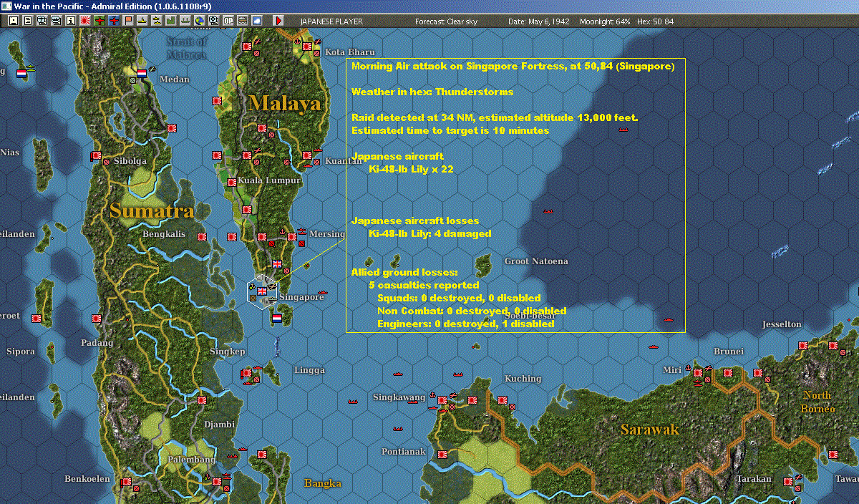The image size is (859, 504).
Task: Click the brown striped bar toolbar icon
Action: [243, 21]
